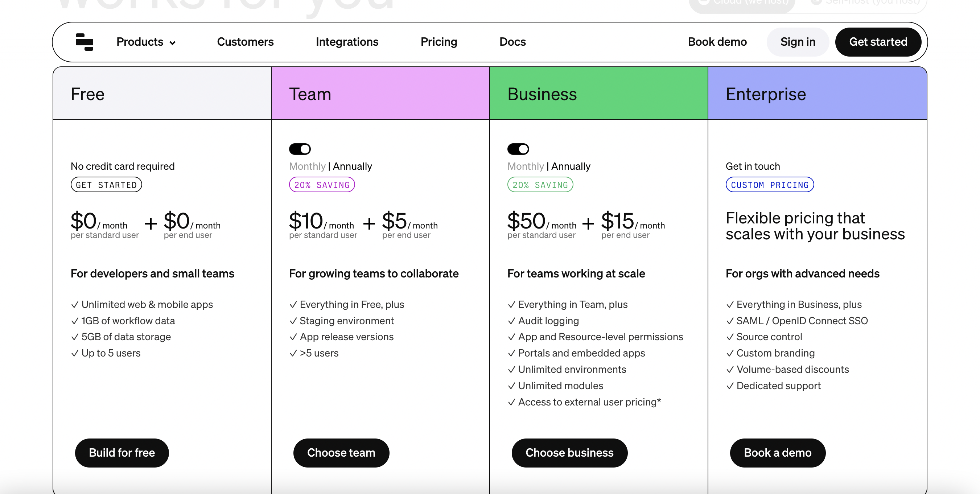Click Build for free button
The width and height of the screenshot is (980, 494).
[x=122, y=453]
